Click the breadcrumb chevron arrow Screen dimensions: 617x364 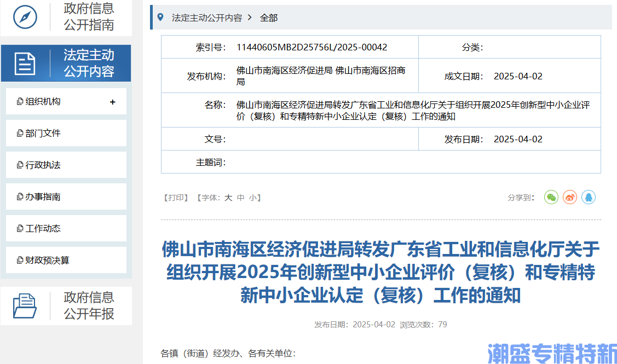point(250,18)
